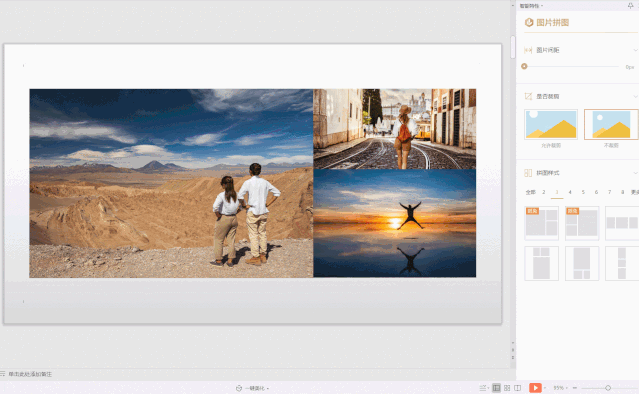Image resolution: width=639 pixels, height=394 pixels.
Task: Choose layout with two small images on top
Action: (x=541, y=264)
